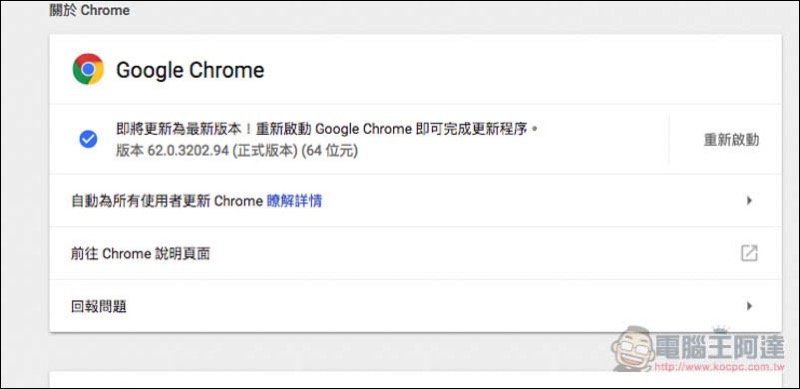
Task: Expand the arrow beside 自動為所有使用者更新 Chrome
Action: click(x=749, y=201)
